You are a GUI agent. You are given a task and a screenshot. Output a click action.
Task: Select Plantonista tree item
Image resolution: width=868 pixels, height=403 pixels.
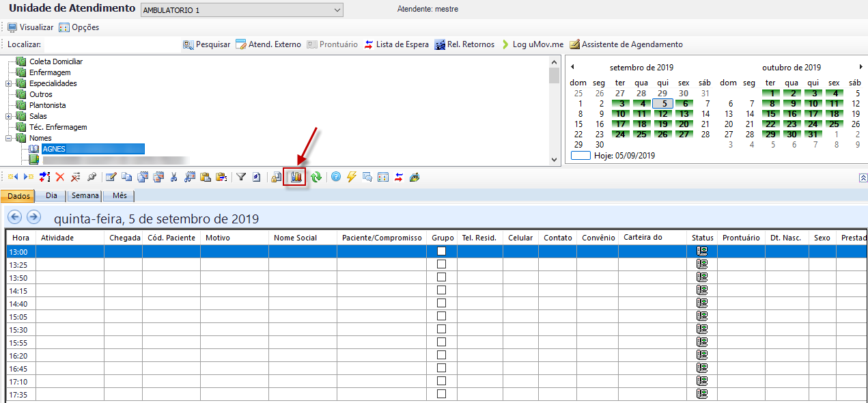[48, 105]
